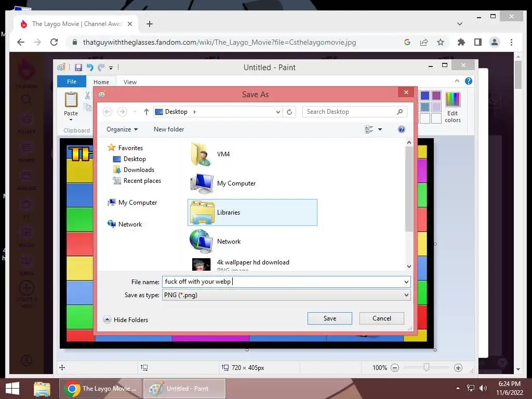This screenshot has width=532, height=399.
Task: Open Chrome three-dot menu
Action: pyautogui.click(x=511, y=42)
